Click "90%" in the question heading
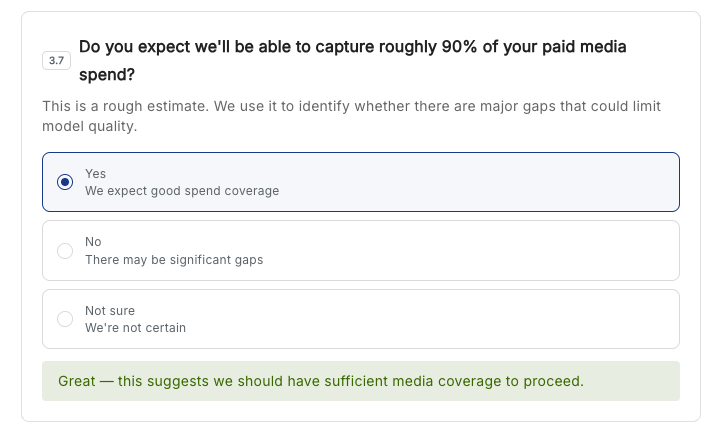 (x=459, y=46)
